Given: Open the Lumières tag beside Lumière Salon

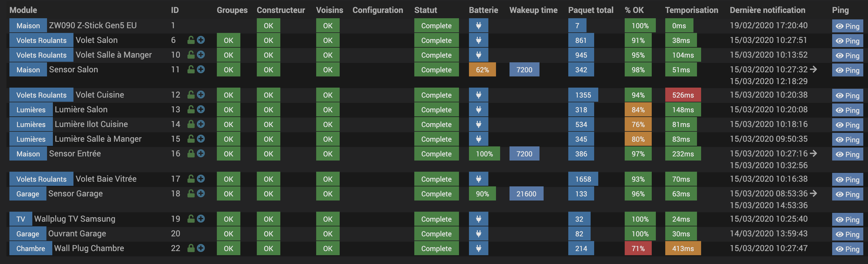Looking at the screenshot, I should tap(31, 110).
